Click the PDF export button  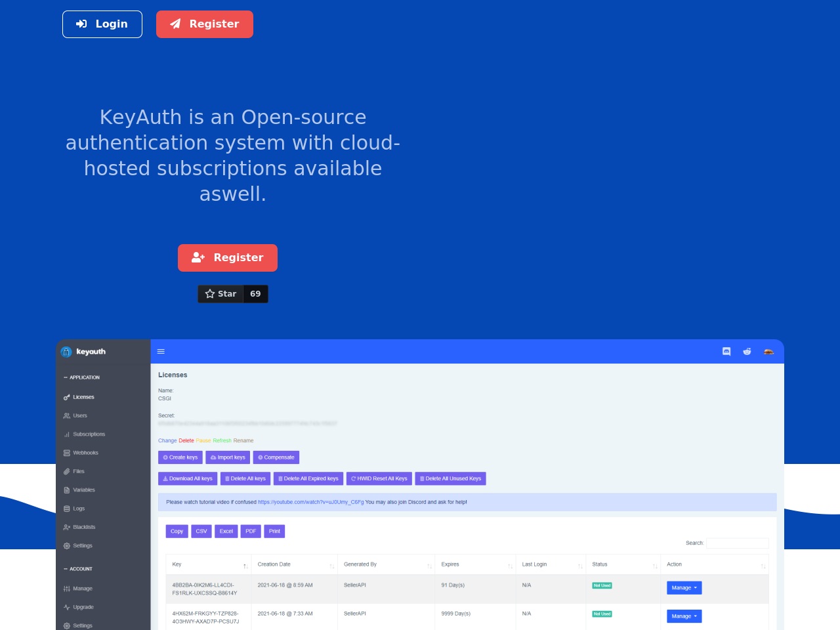tap(251, 532)
